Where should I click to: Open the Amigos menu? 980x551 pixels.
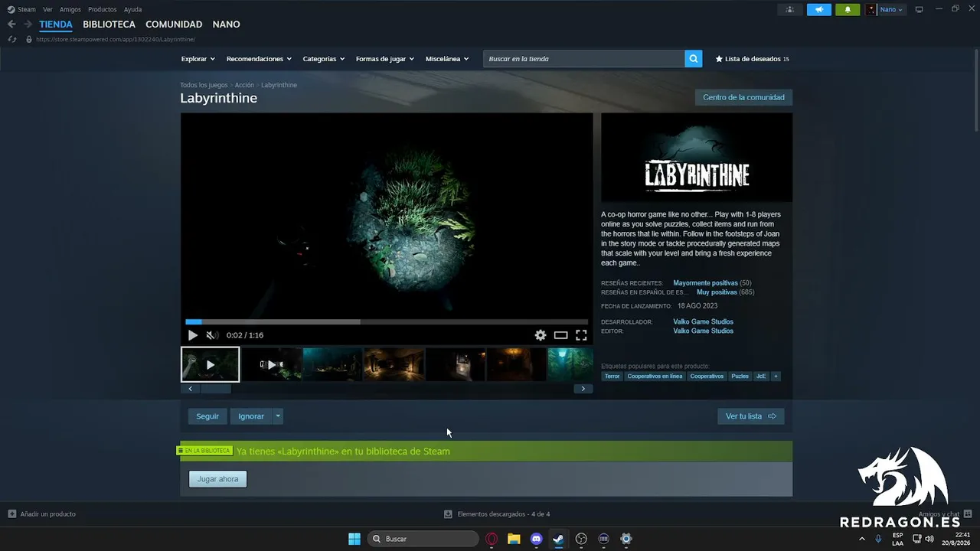(x=70, y=9)
